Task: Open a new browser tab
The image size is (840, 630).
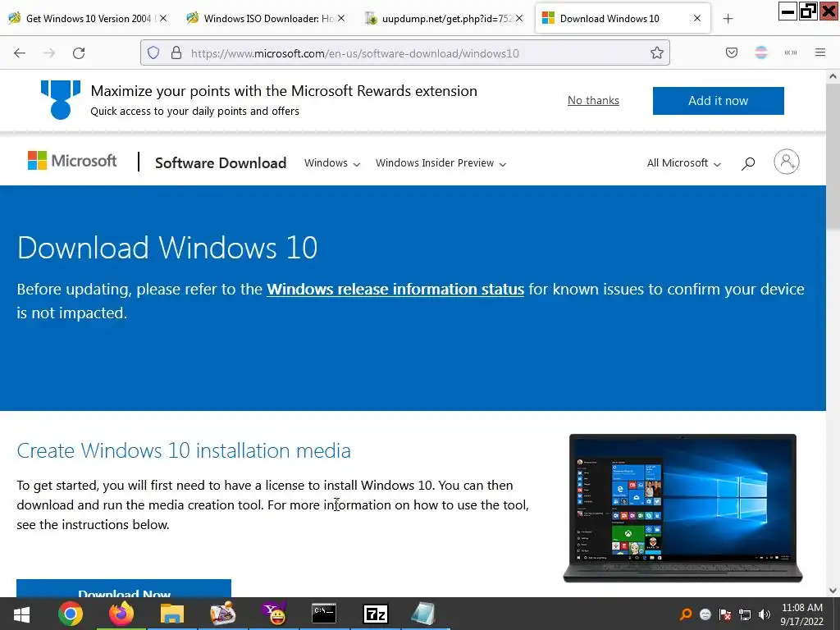Action: (x=728, y=19)
